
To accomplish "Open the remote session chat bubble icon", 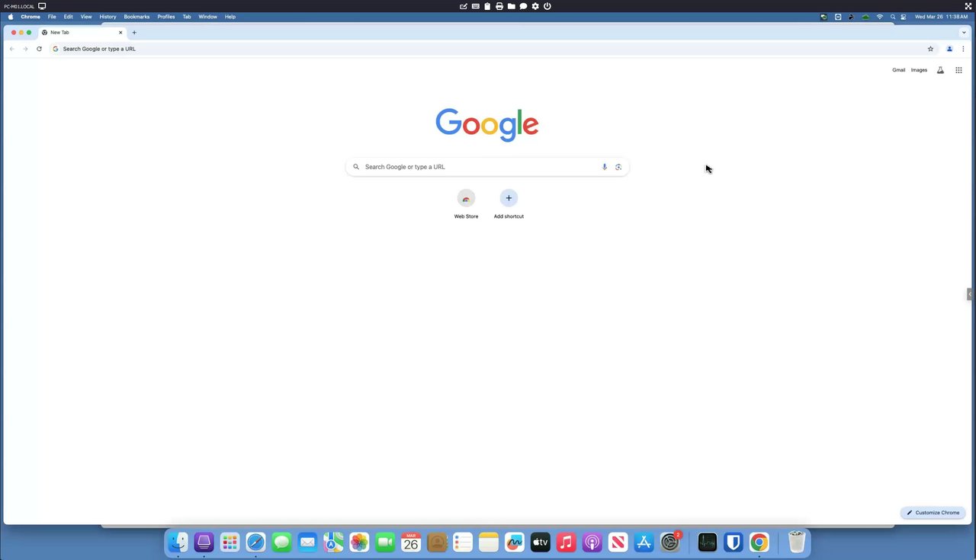I will [x=523, y=6].
